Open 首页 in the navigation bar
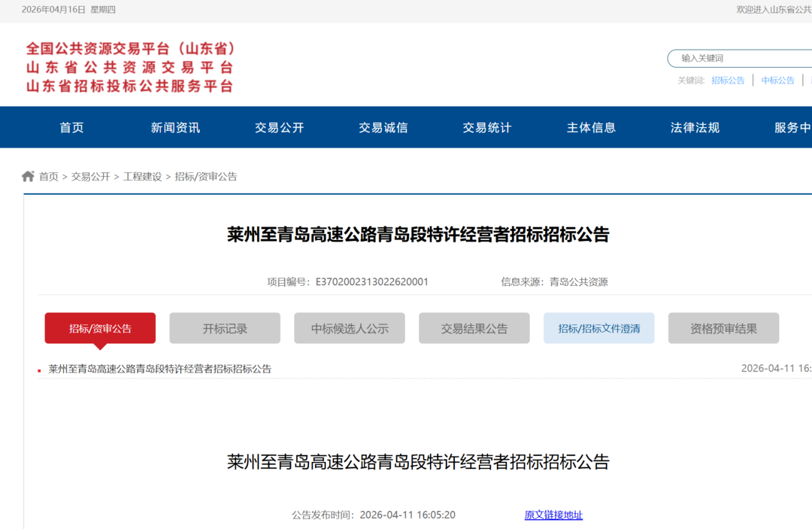812x529 pixels. [72, 128]
